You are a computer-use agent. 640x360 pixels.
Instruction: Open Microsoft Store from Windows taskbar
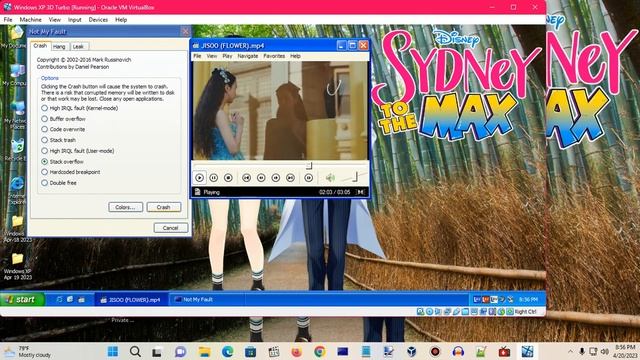click(x=250, y=351)
